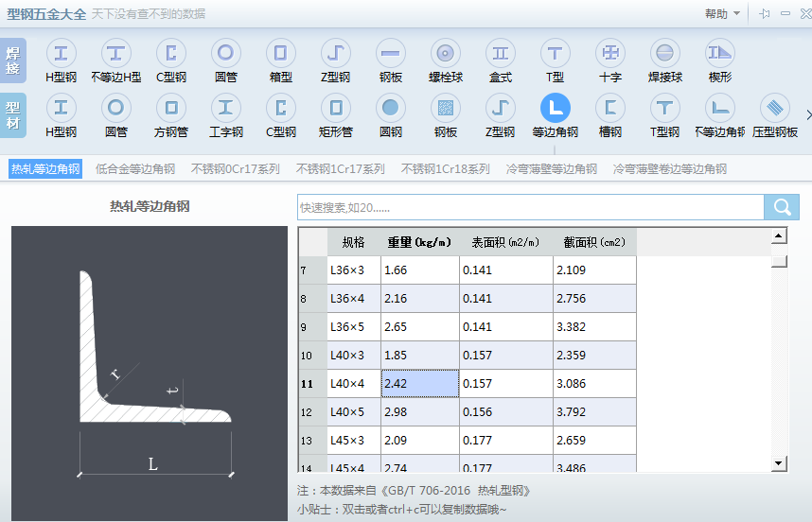Select 工字钢 icon
812x522 pixels.
(x=226, y=108)
